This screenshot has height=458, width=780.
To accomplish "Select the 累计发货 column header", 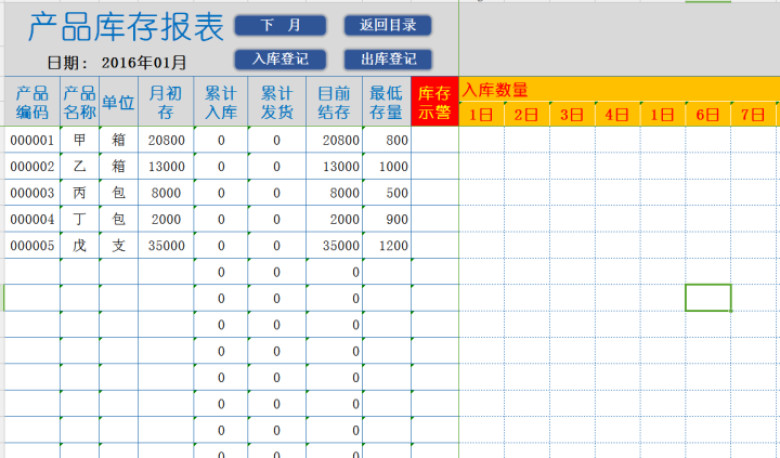I will (277, 102).
